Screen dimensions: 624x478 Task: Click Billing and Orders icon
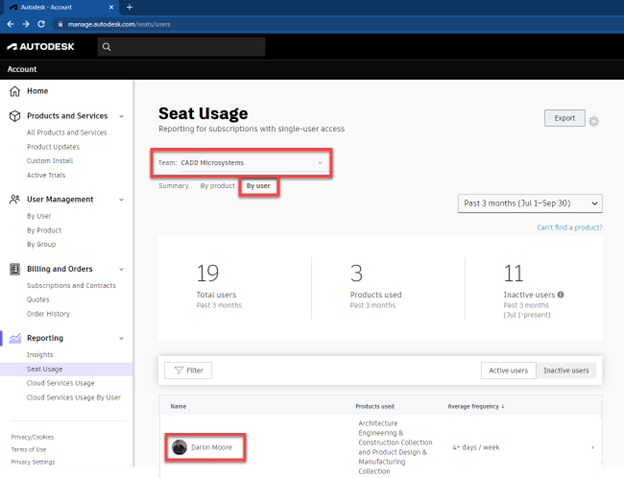[15, 269]
